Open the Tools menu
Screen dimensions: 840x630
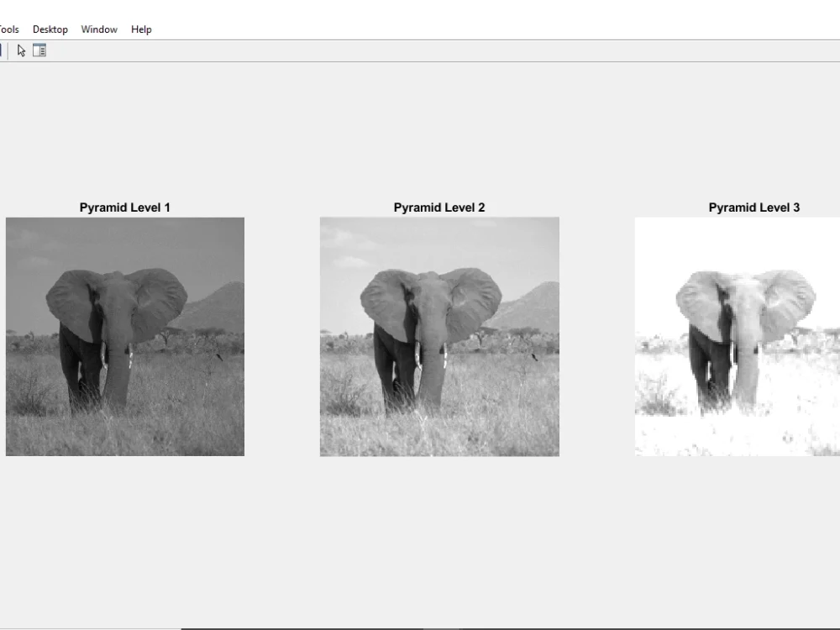click(7, 29)
